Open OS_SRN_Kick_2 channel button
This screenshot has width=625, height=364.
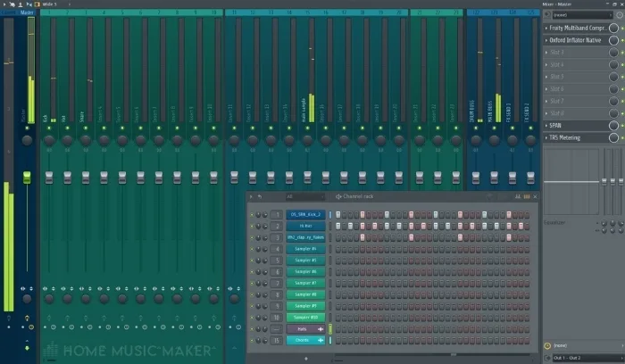pos(305,215)
